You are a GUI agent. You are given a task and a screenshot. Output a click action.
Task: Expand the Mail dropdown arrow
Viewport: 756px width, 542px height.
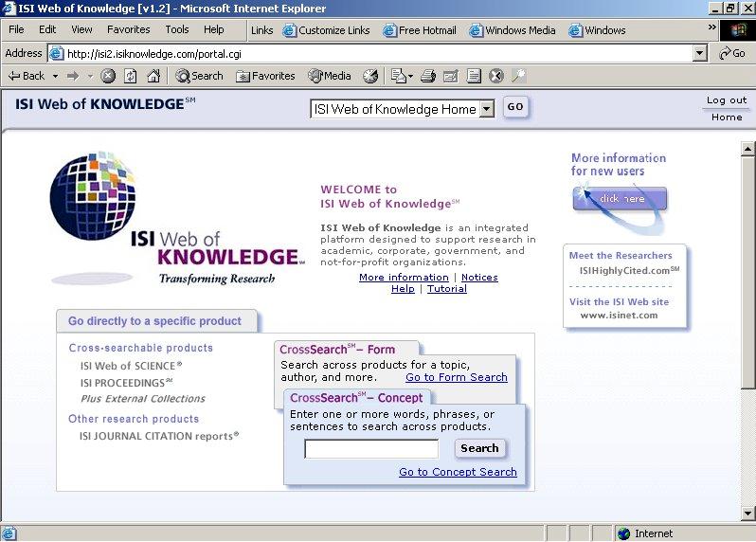pyautogui.click(x=411, y=76)
